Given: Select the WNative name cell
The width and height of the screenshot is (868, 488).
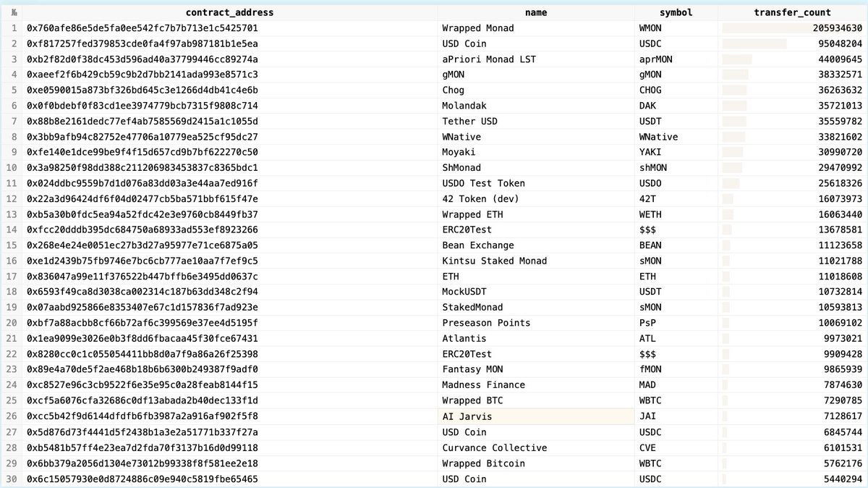Looking at the screenshot, I should pyautogui.click(x=536, y=137).
